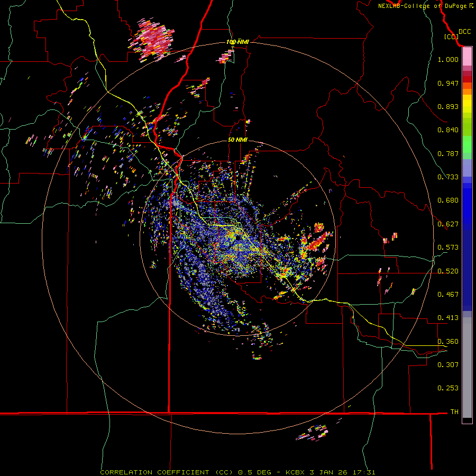Click the 0.520 color scale label
This screenshot has width=476, height=476.
(448, 271)
